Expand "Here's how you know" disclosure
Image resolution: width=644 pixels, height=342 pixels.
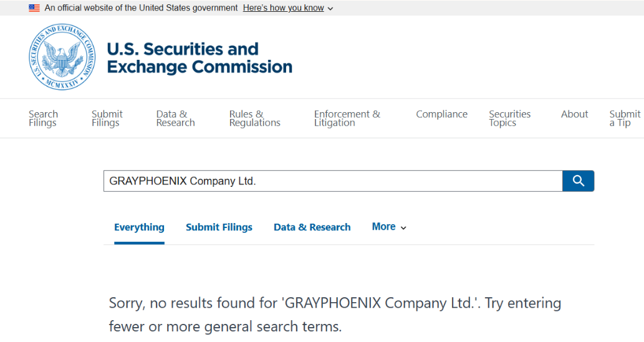click(x=287, y=8)
